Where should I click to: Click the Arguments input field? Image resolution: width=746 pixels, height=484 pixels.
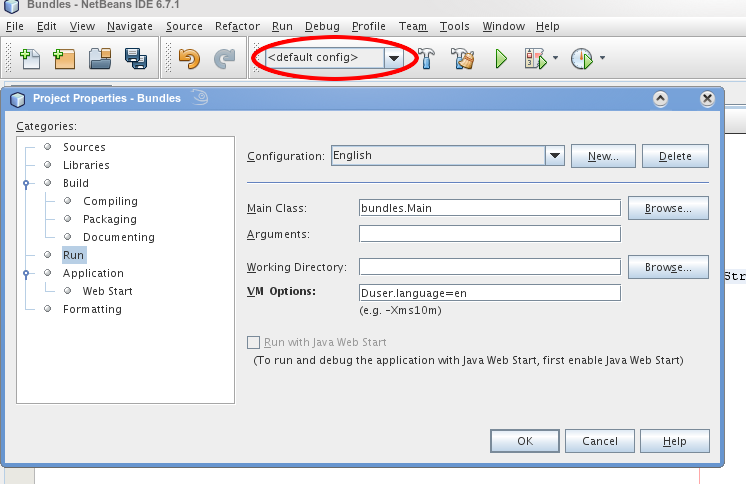pos(490,234)
